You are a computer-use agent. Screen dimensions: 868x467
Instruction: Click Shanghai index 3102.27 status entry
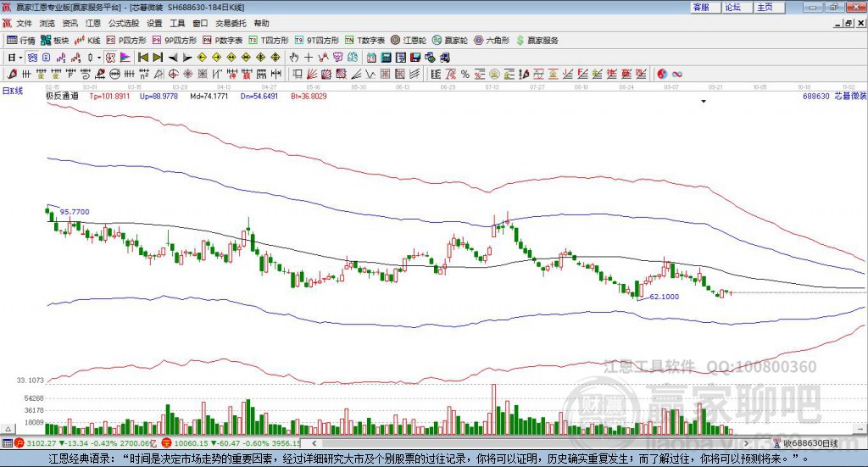[87, 443]
